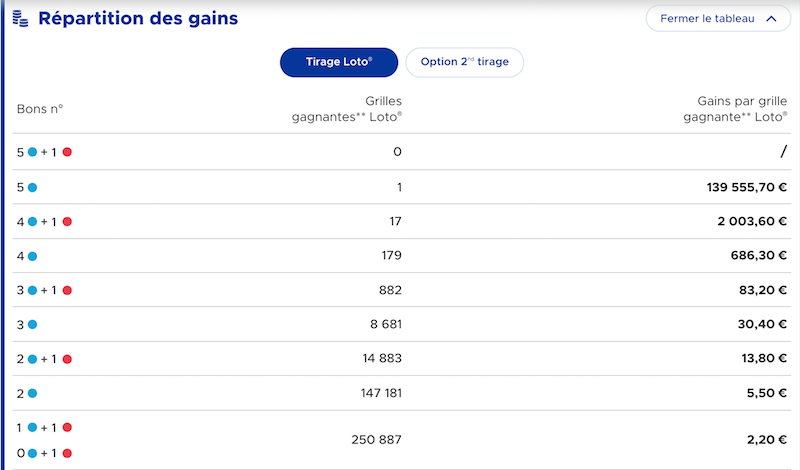Click the blue ball in the 5 numbers row
The width and height of the screenshot is (800, 470).
pyautogui.click(x=32, y=187)
